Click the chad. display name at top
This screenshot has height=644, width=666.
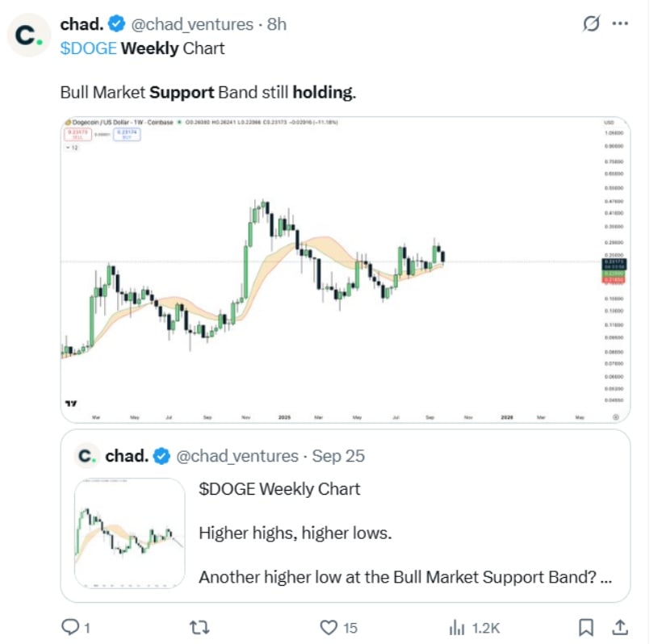click(x=82, y=24)
